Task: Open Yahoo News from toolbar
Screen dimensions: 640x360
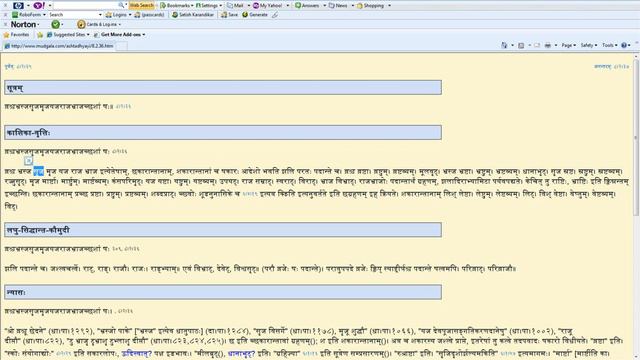Action: [x=338, y=6]
